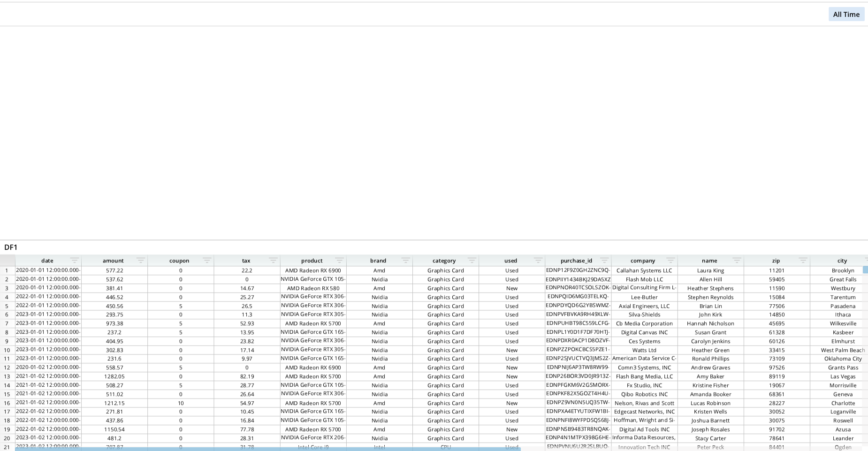Open filter icon for brand column
Screen dimensions: 868x451
405,260
